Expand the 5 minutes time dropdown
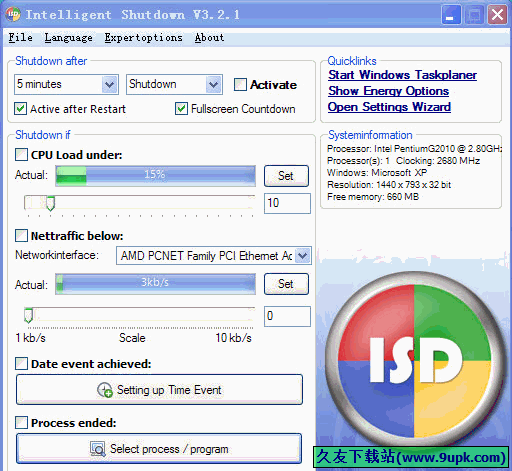 click(x=110, y=84)
